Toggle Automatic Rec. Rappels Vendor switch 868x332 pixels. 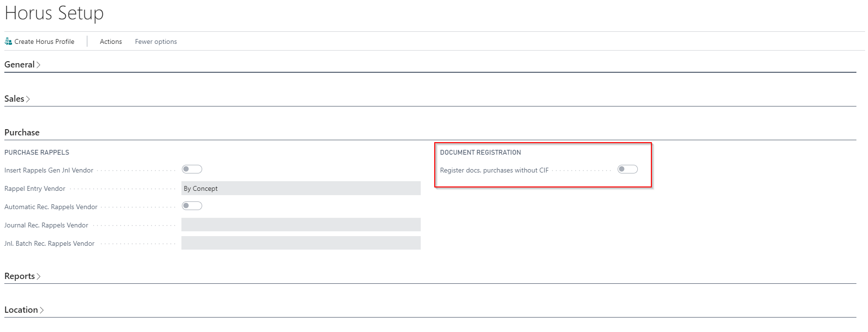(192, 206)
